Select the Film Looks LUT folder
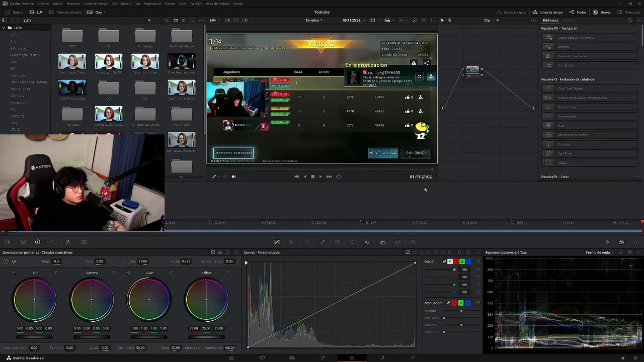Viewport: 644px width, 362px height. (18, 75)
